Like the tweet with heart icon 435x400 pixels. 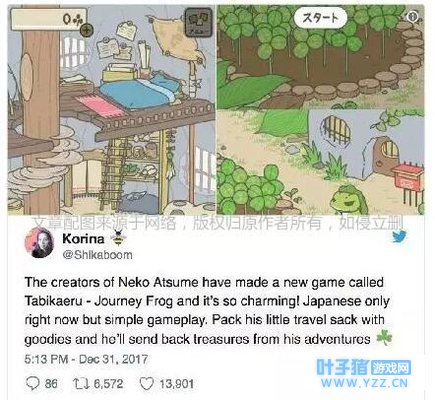(x=146, y=384)
